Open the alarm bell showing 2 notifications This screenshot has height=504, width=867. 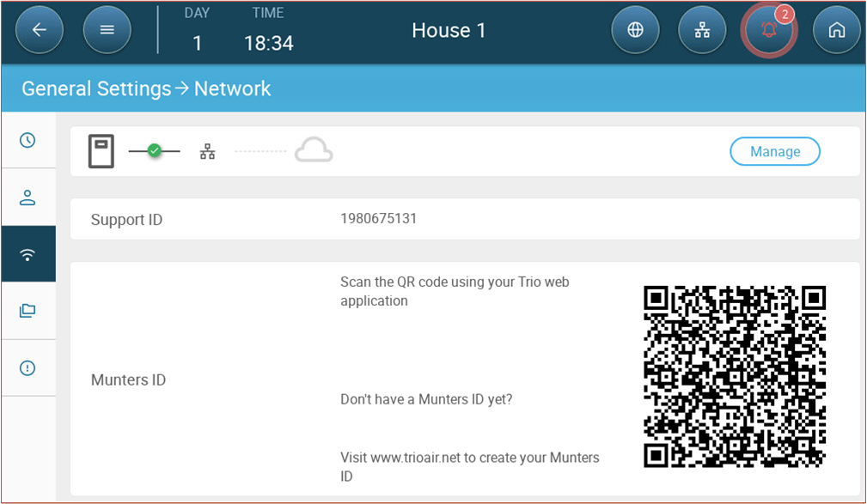pyautogui.click(x=769, y=29)
